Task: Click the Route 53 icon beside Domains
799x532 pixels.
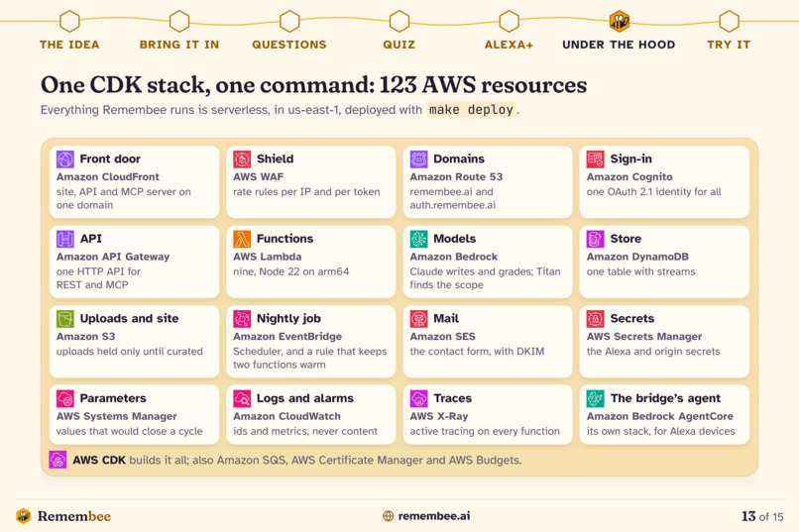Action: pyautogui.click(x=419, y=160)
